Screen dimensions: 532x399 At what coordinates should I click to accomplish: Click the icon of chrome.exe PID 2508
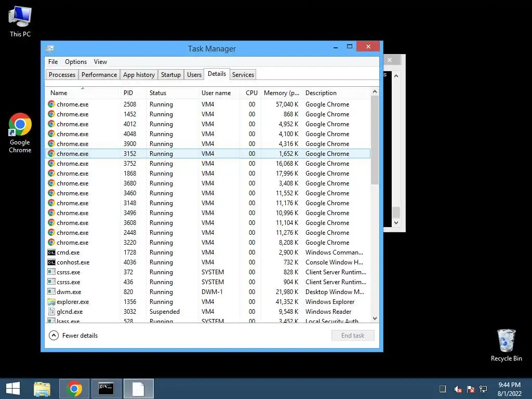coord(51,104)
